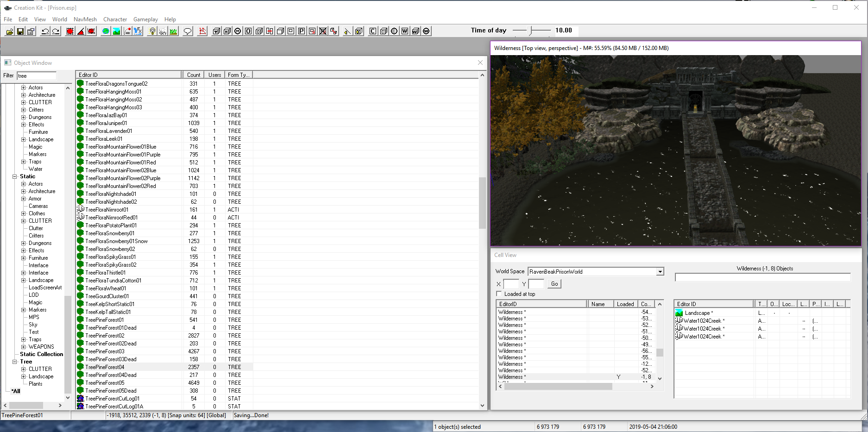
Task: Click the square C collision toolbar icon
Action: click(373, 31)
